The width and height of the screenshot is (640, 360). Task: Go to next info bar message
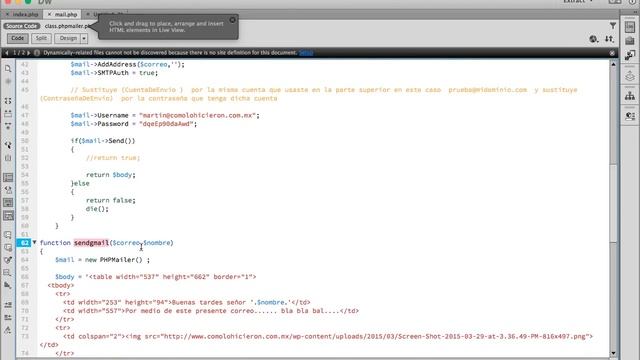[x=29, y=53]
